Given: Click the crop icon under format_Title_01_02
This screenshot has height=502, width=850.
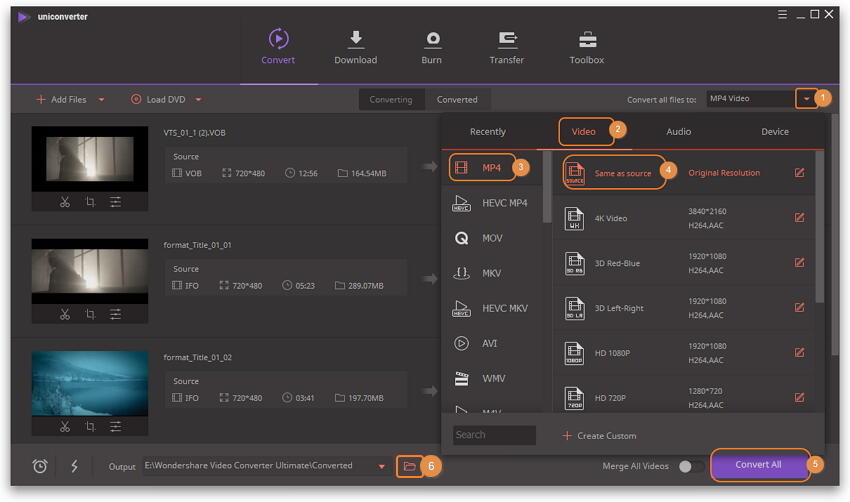Looking at the screenshot, I should (91, 427).
